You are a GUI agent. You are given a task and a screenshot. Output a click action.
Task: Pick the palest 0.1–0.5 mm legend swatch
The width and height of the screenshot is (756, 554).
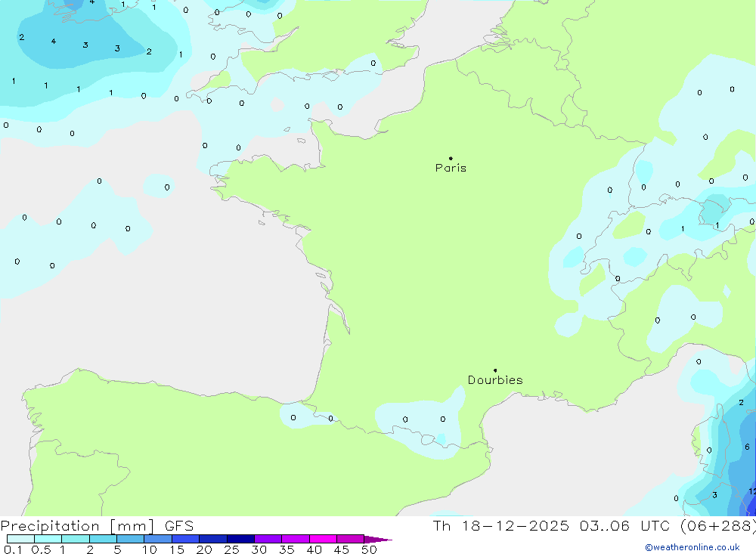(20, 539)
